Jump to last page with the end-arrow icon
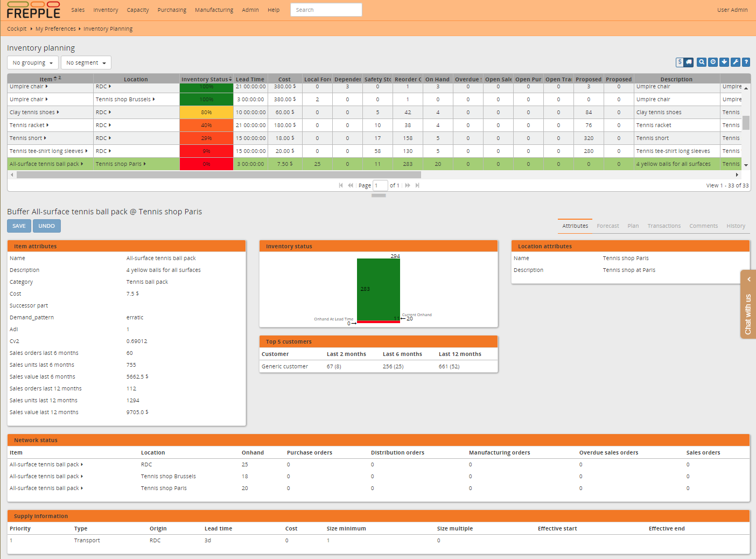756x559 pixels. [x=417, y=185]
